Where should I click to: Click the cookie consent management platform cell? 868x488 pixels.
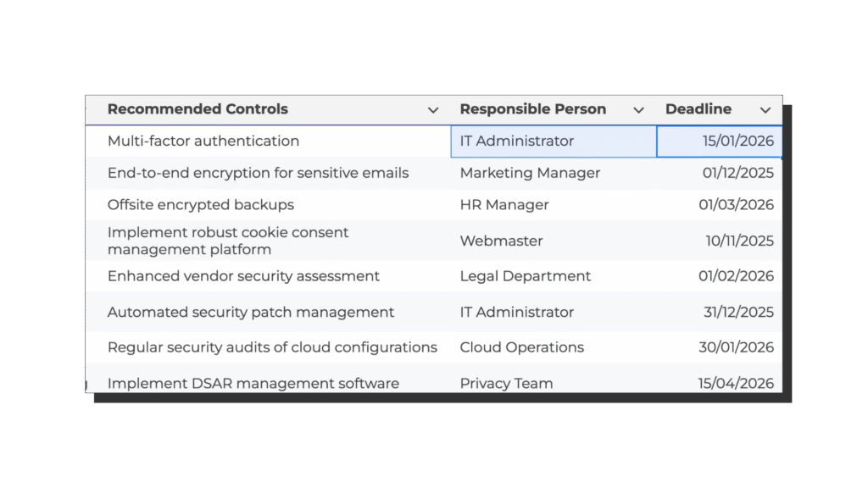[228, 241]
